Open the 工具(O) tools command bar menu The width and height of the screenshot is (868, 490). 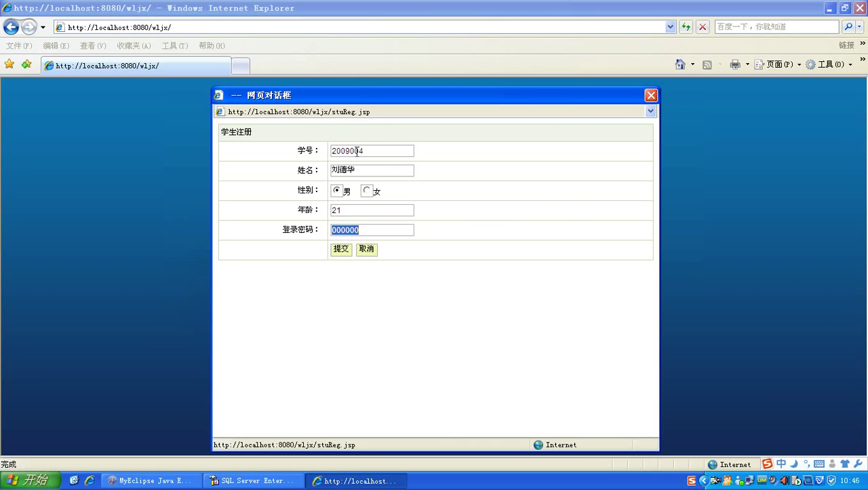coord(829,64)
